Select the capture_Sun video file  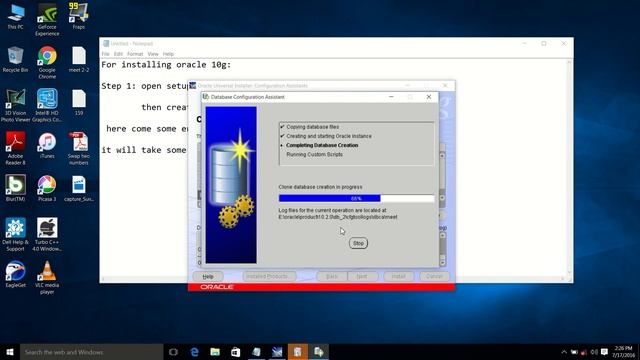point(79,189)
